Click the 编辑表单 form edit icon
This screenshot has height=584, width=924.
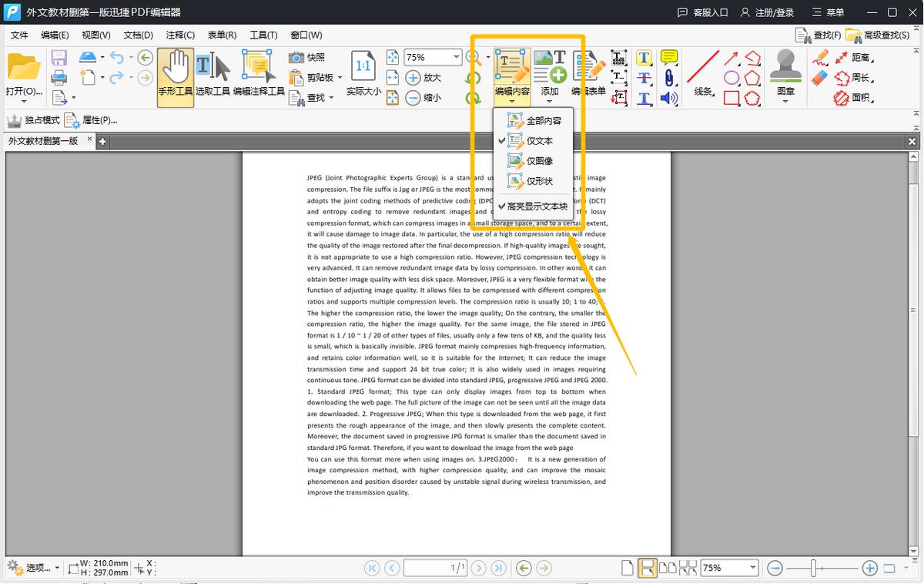[589, 76]
